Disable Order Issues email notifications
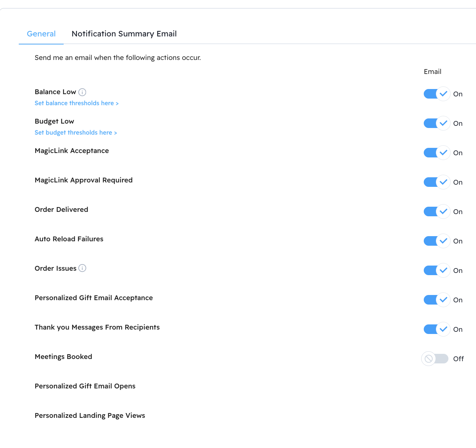Image resolution: width=476 pixels, height=448 pixels. click(436, 270)
